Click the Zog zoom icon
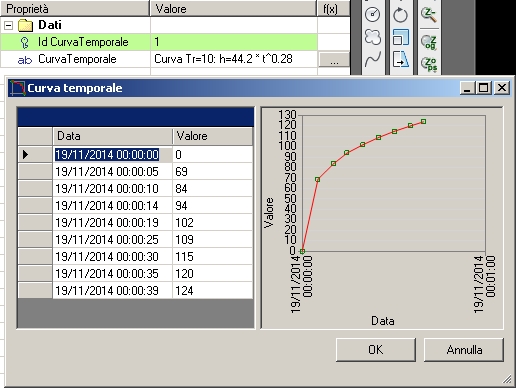 429,42
